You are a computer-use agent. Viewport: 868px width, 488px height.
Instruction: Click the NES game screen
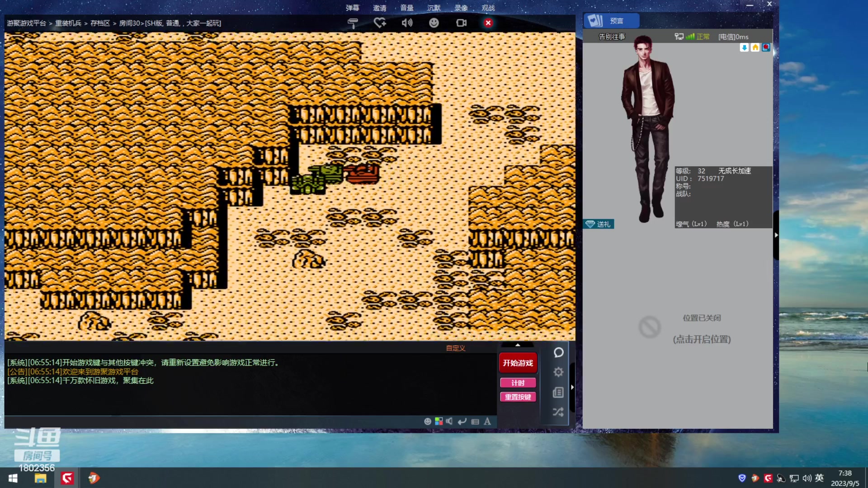(290, 186)
